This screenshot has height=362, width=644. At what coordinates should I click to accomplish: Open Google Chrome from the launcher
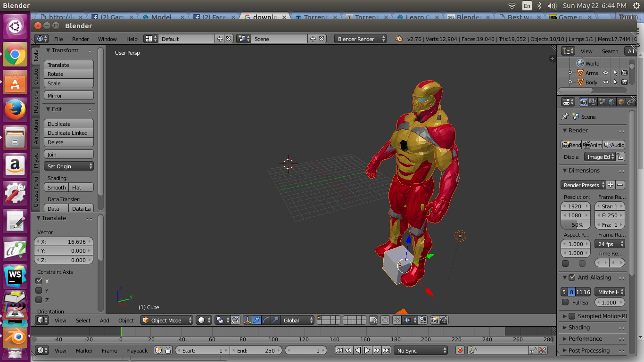15,55
